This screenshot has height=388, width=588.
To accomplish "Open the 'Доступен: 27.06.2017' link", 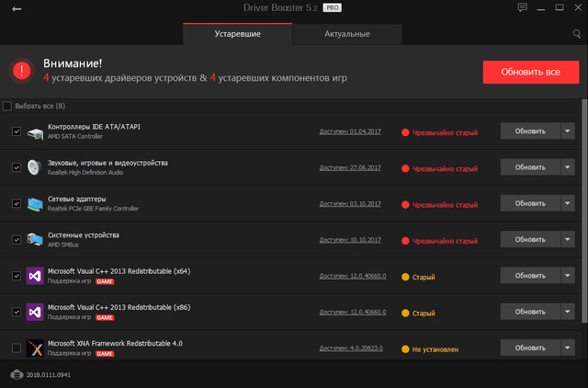I will click(x=350, y=167).
